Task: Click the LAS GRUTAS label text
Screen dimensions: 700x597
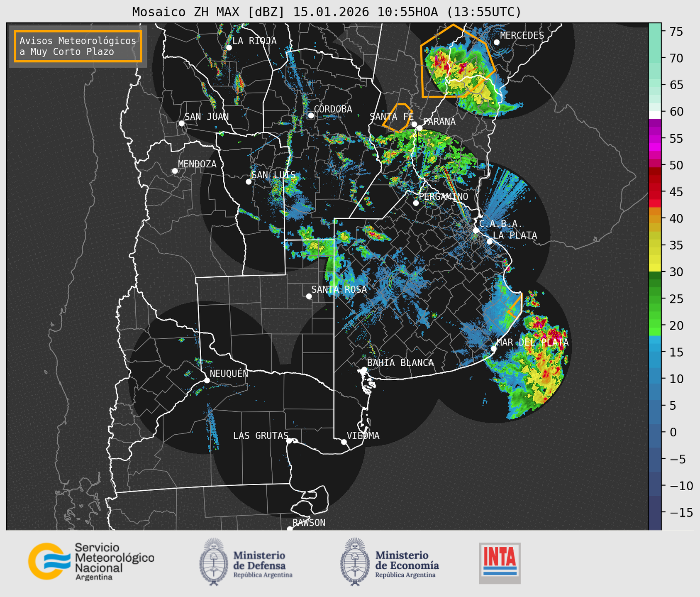Action: point(261,436)
